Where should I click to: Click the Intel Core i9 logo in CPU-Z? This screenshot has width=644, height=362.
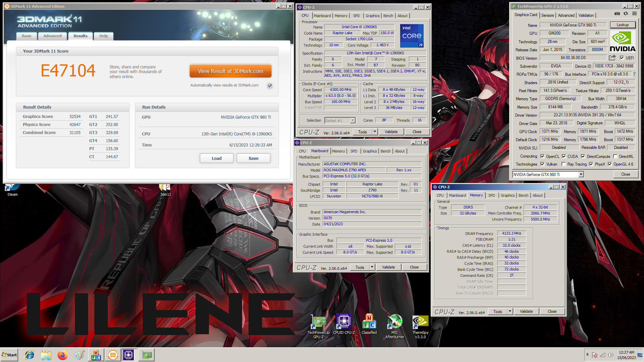[x=412, y=36]
